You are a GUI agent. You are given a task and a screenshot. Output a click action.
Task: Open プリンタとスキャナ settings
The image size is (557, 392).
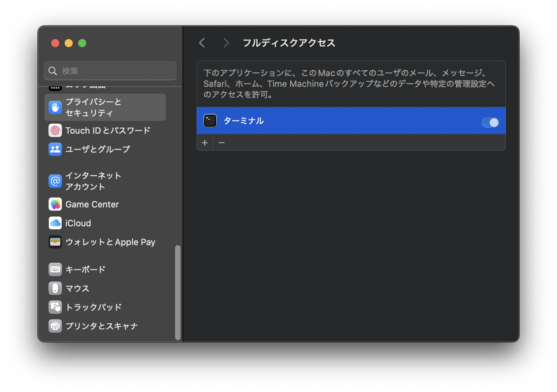(101, 326)
